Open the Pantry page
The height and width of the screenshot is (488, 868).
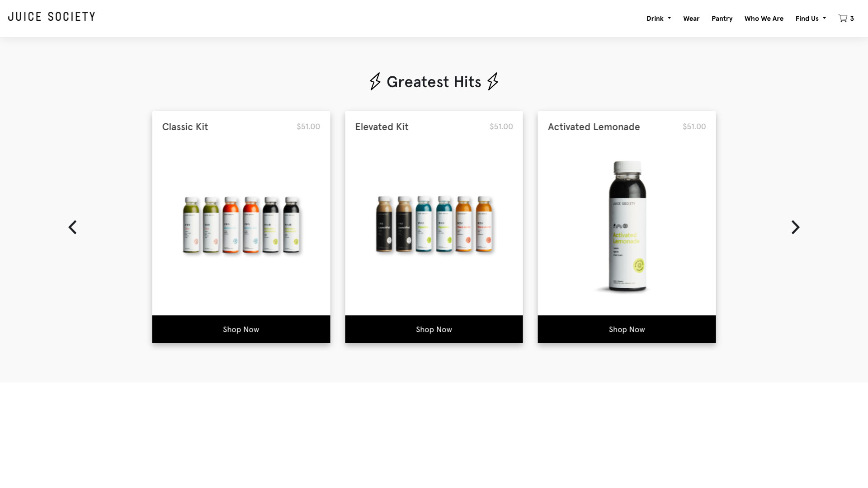(x=722, y=19)
